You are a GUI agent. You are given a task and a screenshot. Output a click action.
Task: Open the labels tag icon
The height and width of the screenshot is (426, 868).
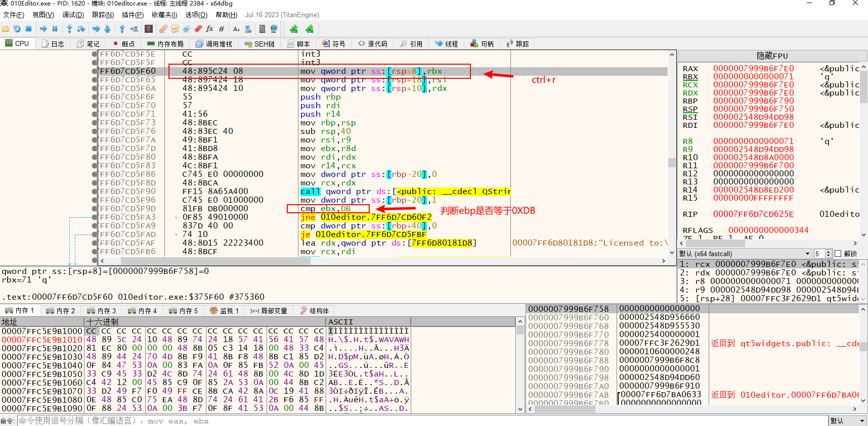[x=187, y=29]
